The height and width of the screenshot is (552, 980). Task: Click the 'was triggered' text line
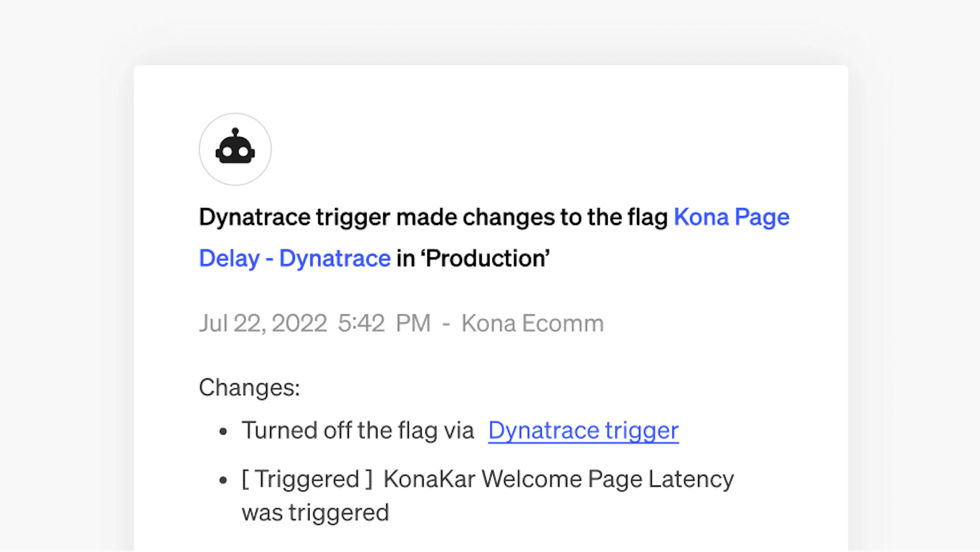click(x=315, y=513)
